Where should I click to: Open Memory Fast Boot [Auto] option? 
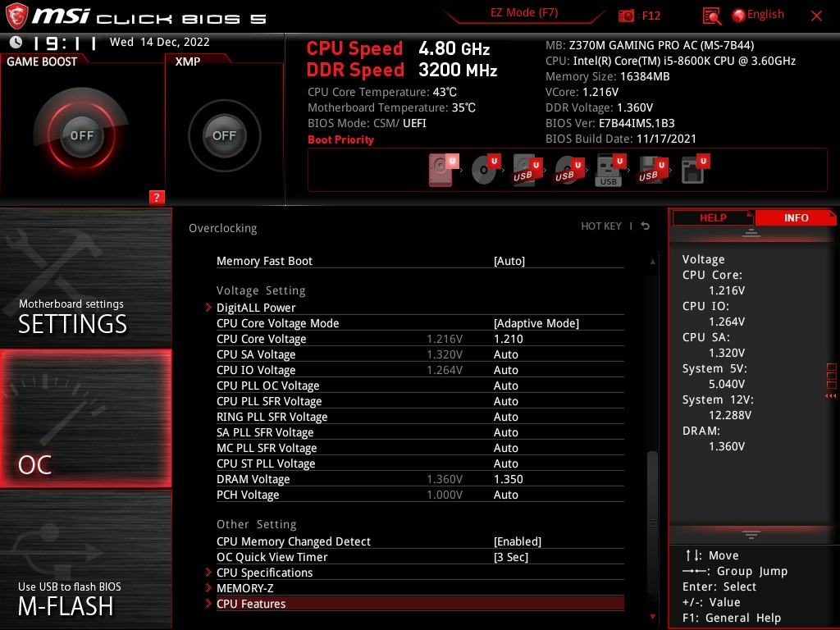[x=420, y=261]
